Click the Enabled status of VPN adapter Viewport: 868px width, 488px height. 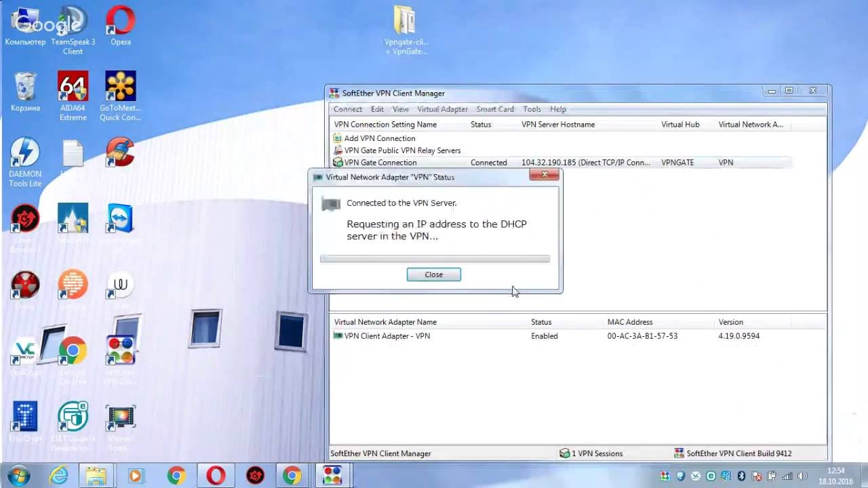[545, 336]
